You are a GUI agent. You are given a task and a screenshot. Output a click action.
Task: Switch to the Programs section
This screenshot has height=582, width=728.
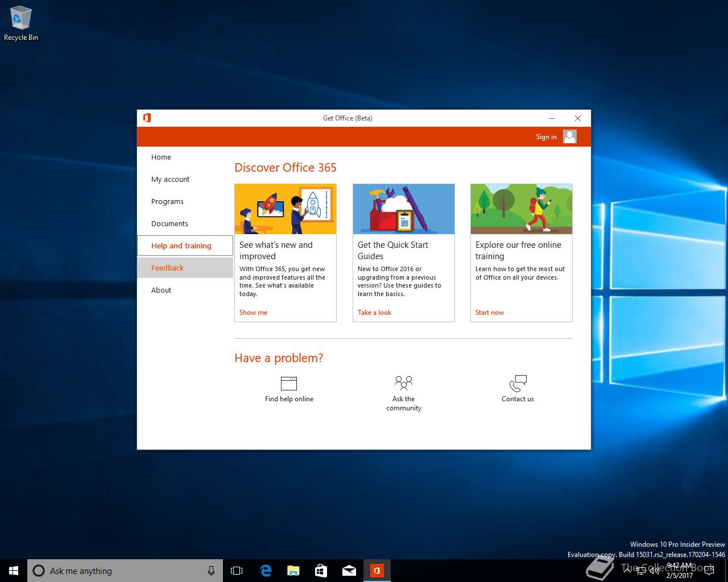coord(185,202)
